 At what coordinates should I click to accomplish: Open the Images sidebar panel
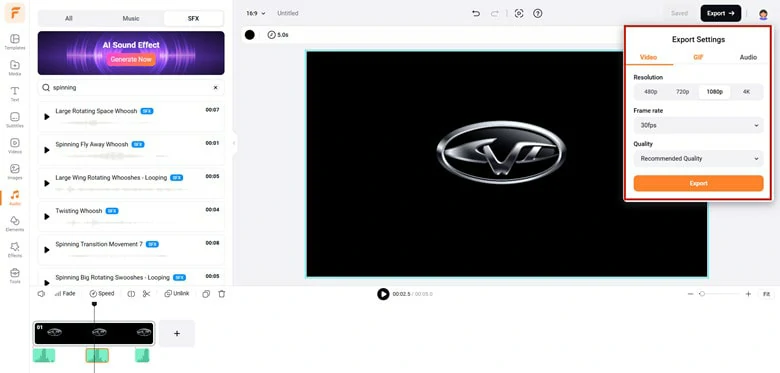click(15, 172)
